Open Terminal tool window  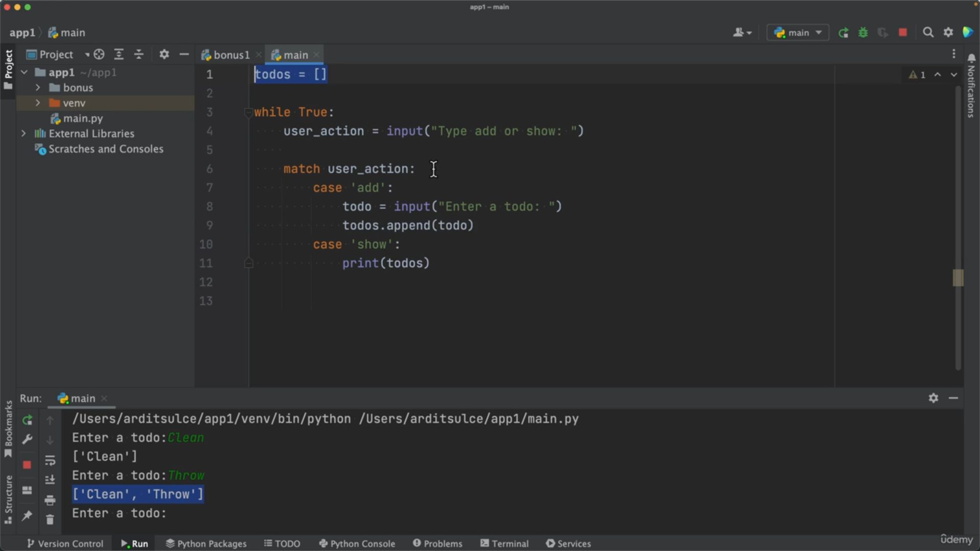504,544
